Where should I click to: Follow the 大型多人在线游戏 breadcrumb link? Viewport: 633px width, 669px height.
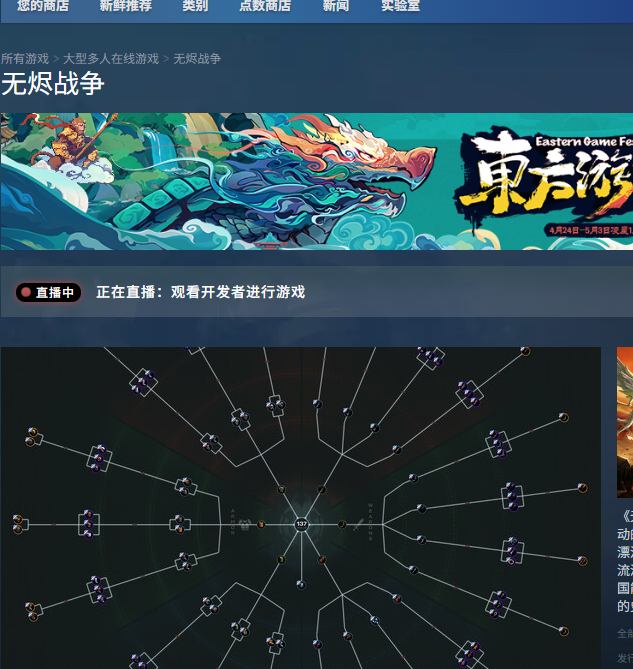pos(111,58)
